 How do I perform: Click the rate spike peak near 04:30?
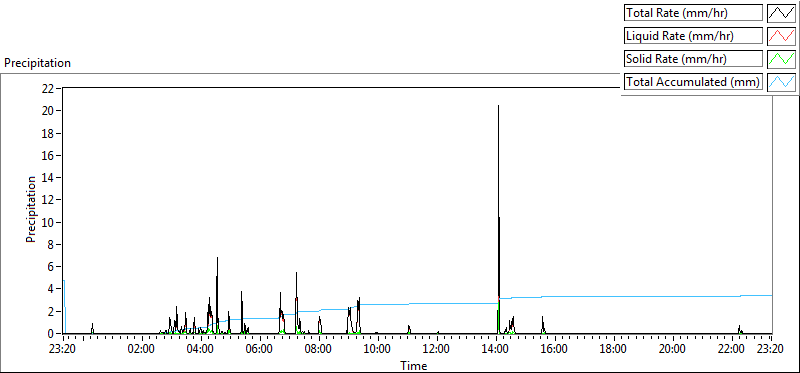[217, 258]
